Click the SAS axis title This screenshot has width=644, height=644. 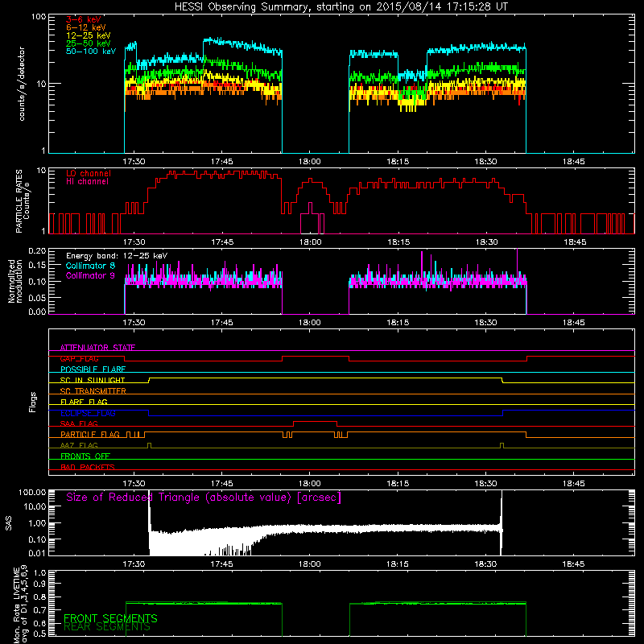[9, 523]
